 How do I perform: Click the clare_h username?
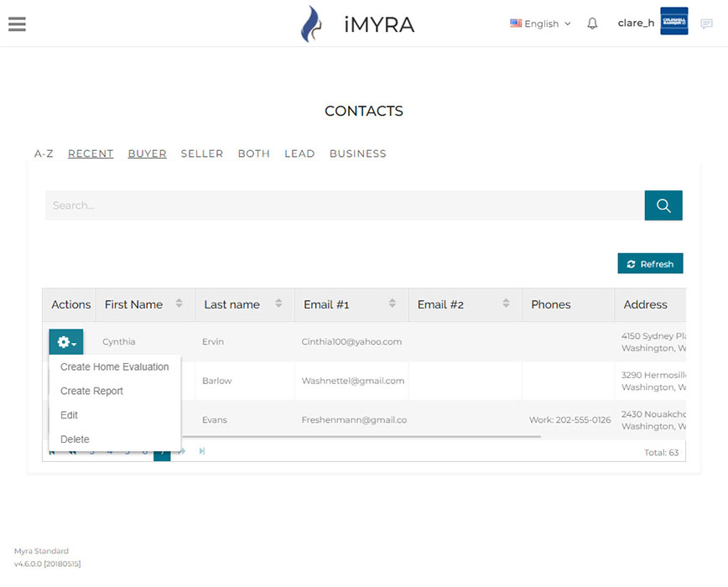point(636,23)
